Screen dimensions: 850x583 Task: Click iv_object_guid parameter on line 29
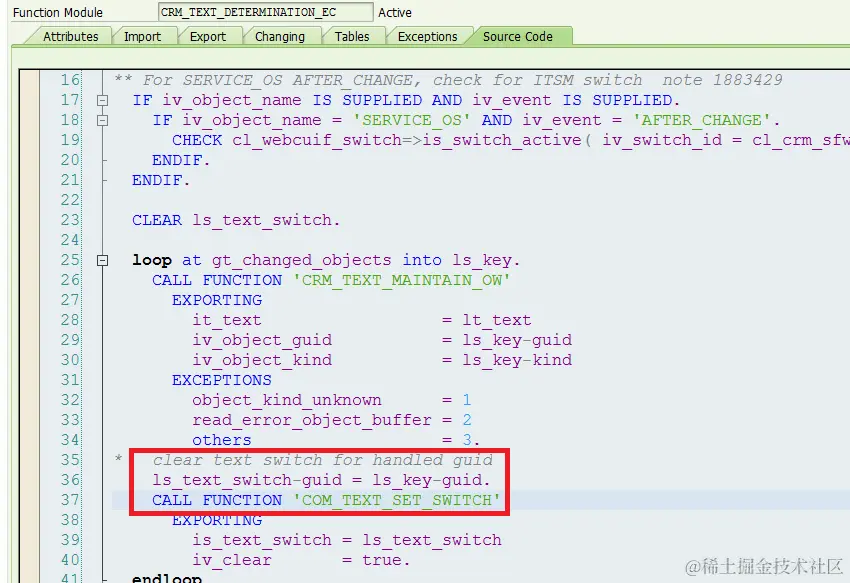point(262,340)
